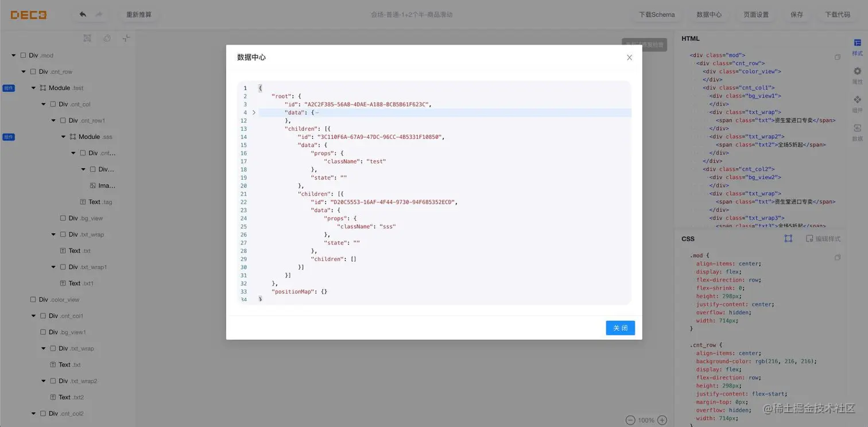
Task: Click the module icon beside Module .sss
Action: click(72, 137)
